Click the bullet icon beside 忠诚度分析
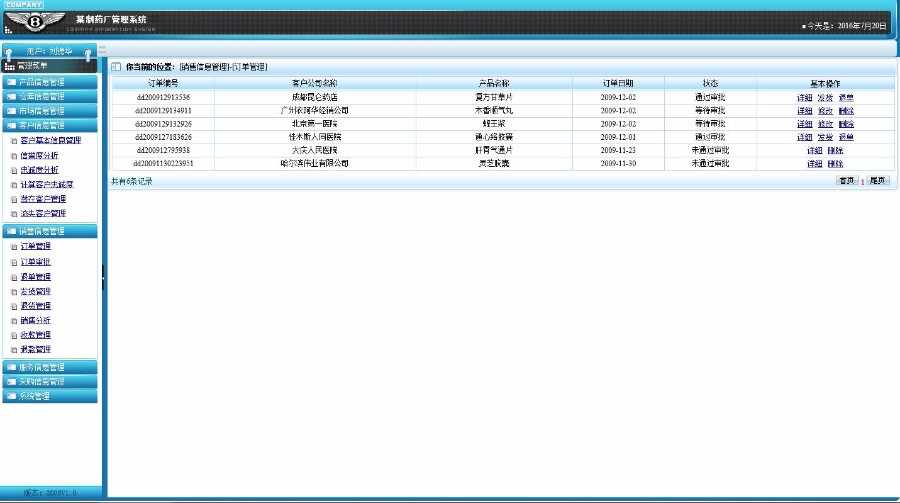Viewport: 900px width, 503px height. 14,171
